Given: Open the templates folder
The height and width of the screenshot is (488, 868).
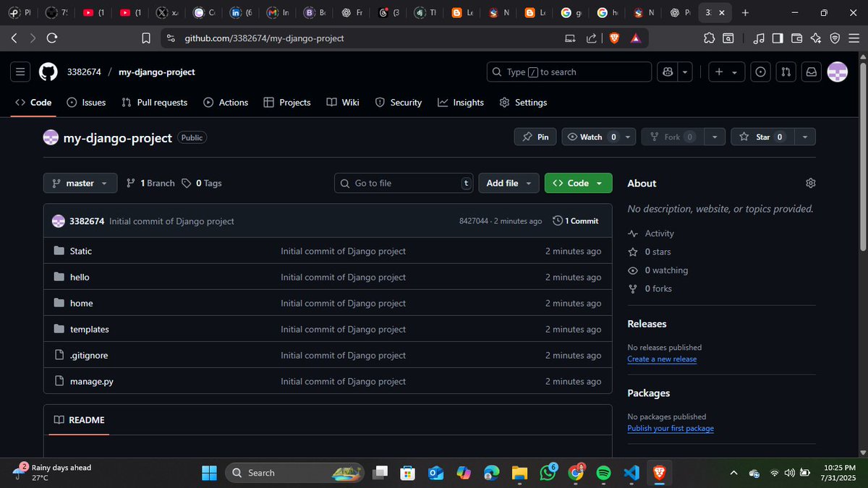Looking at the screenshot, I should pos(90,329).
